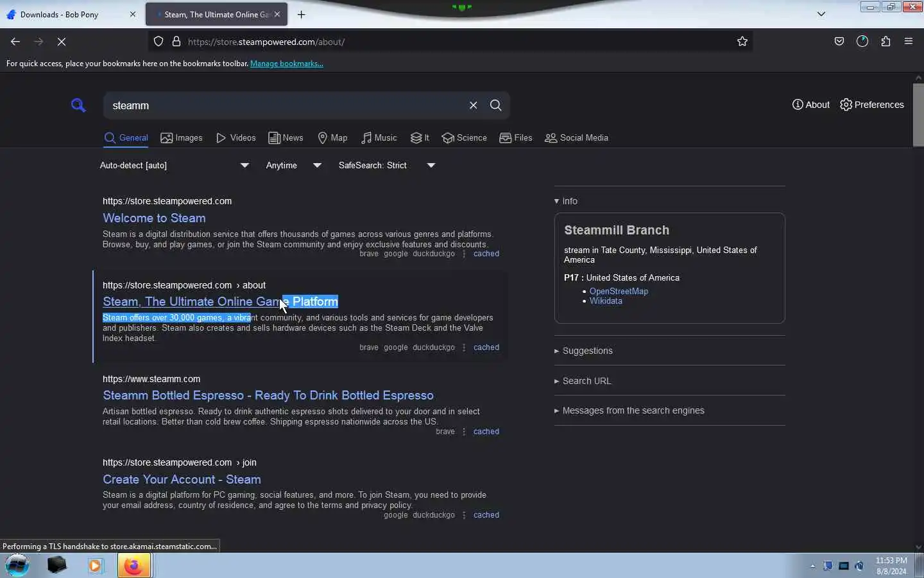Open a new browser tab

point(302,14)
